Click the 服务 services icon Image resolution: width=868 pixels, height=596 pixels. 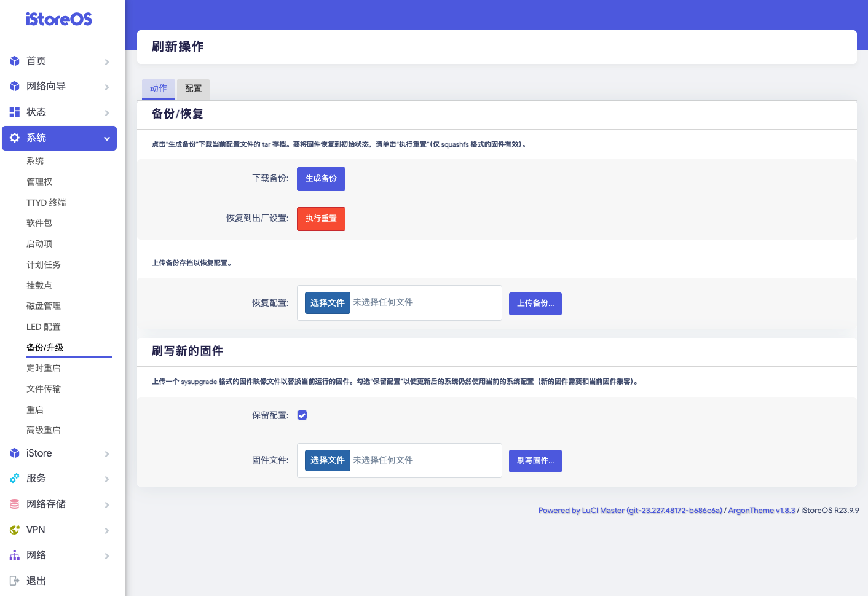point(14,478)
